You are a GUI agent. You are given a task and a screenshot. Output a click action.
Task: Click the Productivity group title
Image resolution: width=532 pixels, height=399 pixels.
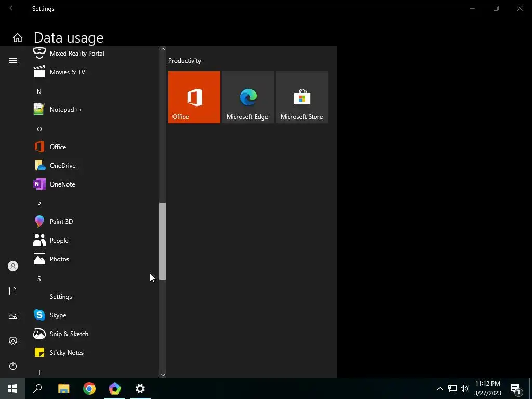pyautogui.click(x=184, y=61)
